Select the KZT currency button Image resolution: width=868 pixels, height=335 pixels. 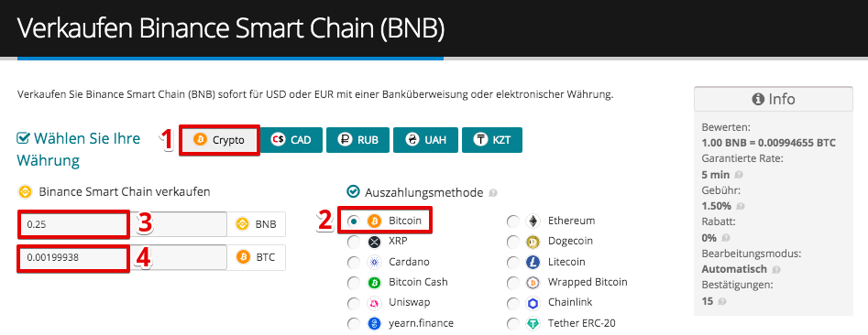point(491,140)
